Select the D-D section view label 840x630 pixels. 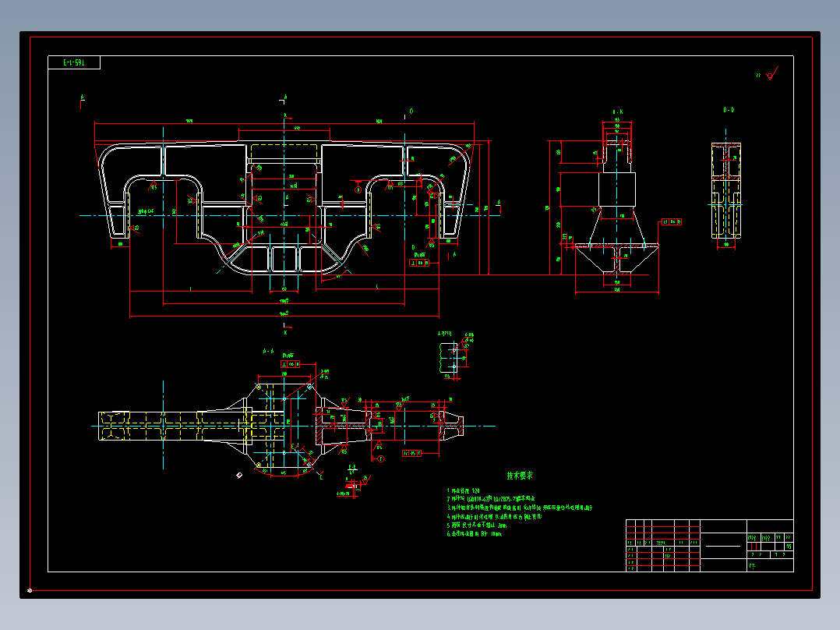tap(729, 110)
